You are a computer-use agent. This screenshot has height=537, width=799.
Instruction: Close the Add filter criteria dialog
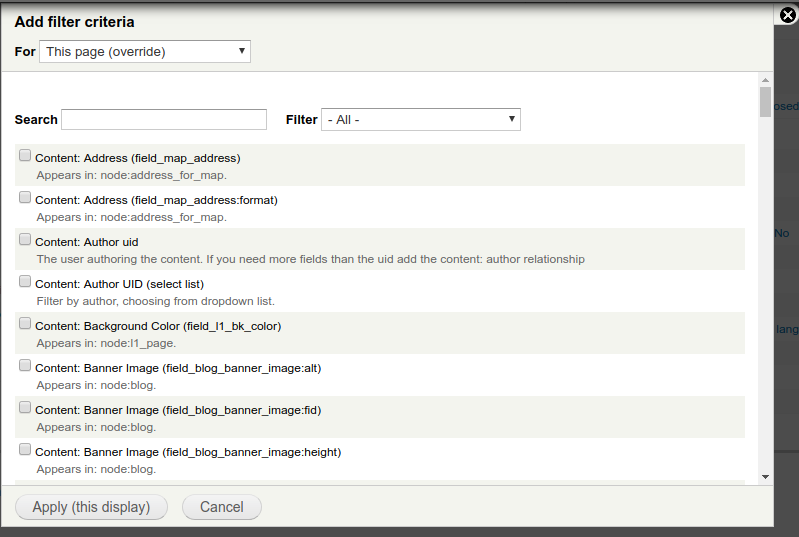(x=787, y=15)
